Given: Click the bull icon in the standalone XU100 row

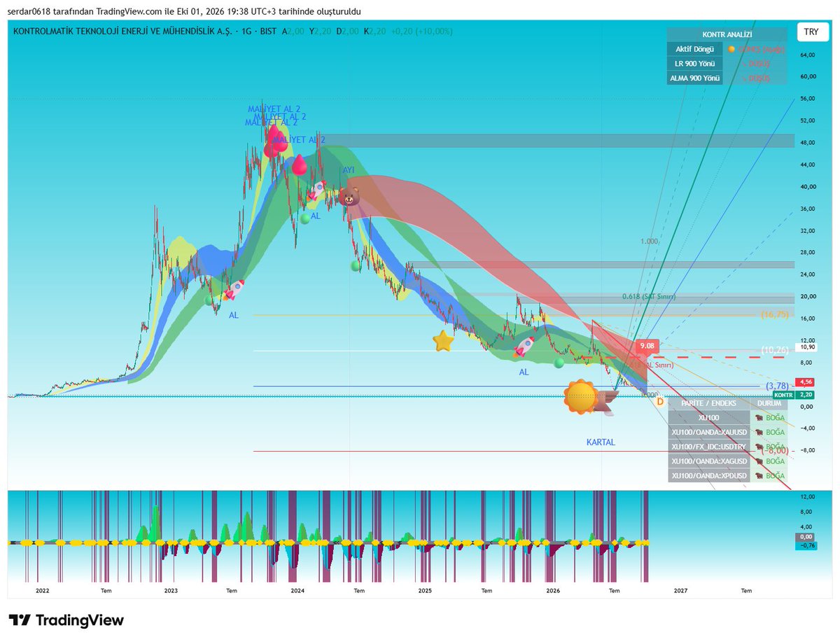Looking at the screenshot, I should (x=759, y=417).
